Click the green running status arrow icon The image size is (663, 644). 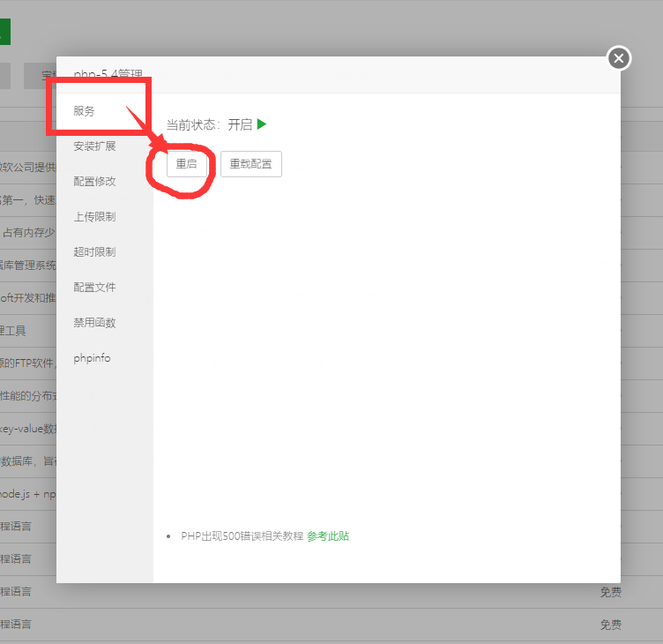[x=262, y=124]
